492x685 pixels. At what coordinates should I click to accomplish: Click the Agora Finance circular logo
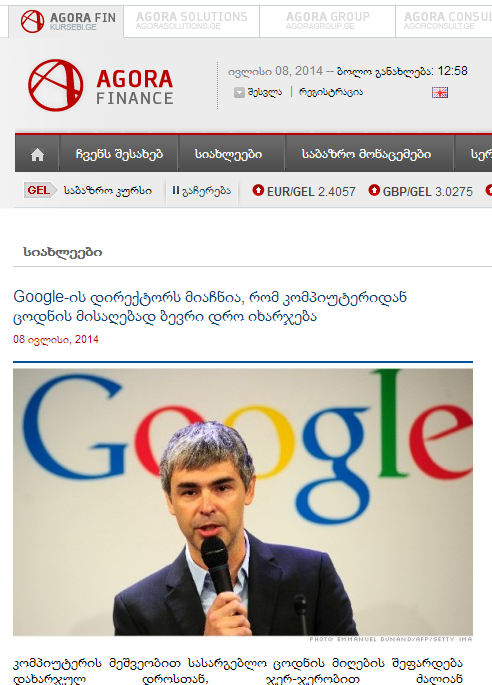(x=55, y=85)
